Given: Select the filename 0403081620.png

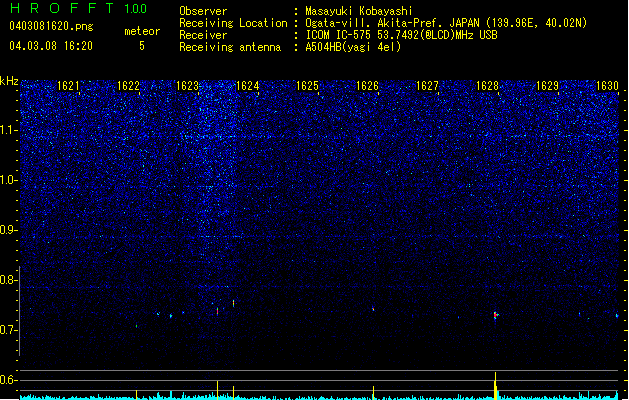Looking at the screenshot, I should (x=51, y=27).
